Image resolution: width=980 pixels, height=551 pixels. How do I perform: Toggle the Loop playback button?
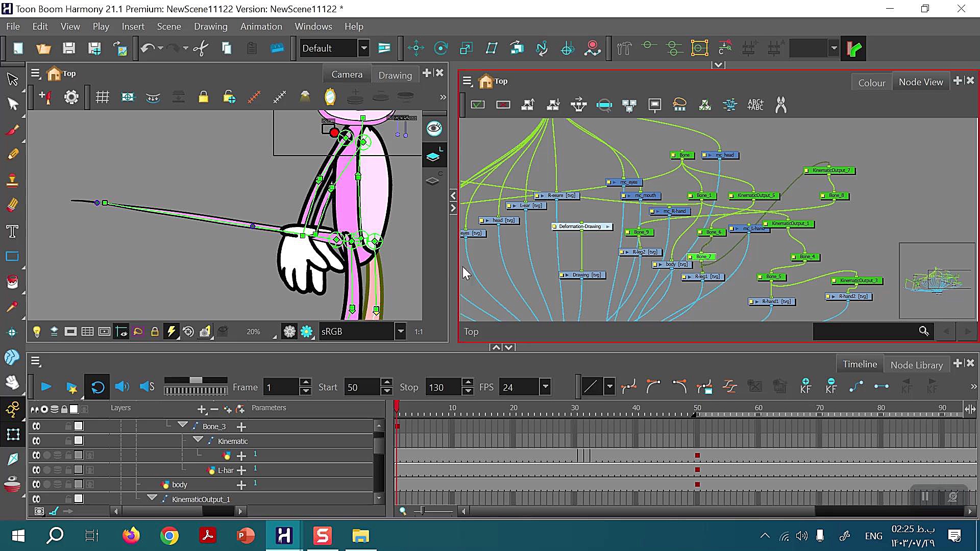(97, 387)
